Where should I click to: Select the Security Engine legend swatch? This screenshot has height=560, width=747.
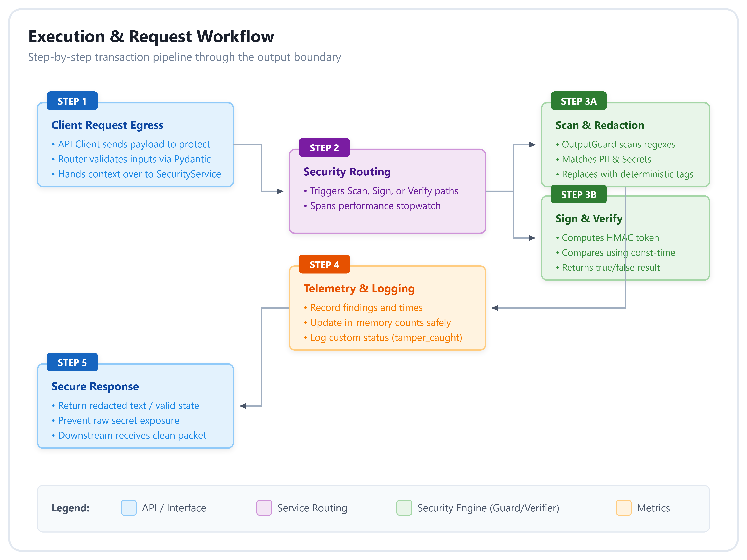pyautogui.click(x=404, y=508)
